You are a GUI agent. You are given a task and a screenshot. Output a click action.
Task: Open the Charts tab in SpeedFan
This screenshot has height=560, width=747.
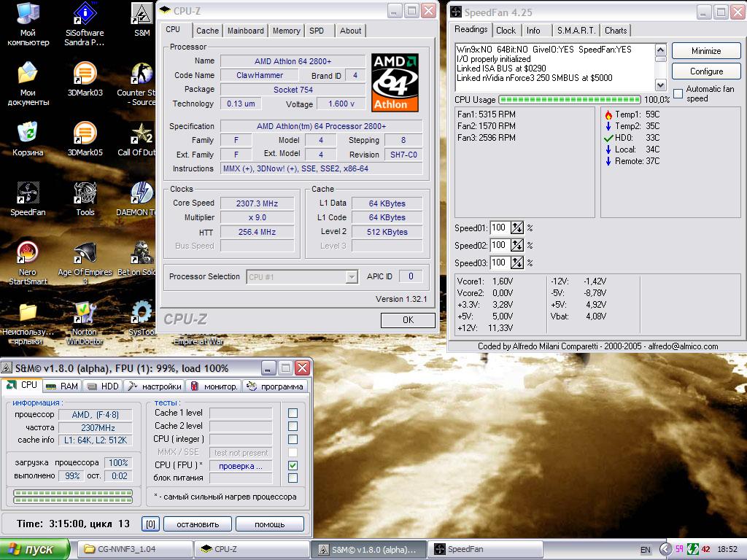(616, 31)
